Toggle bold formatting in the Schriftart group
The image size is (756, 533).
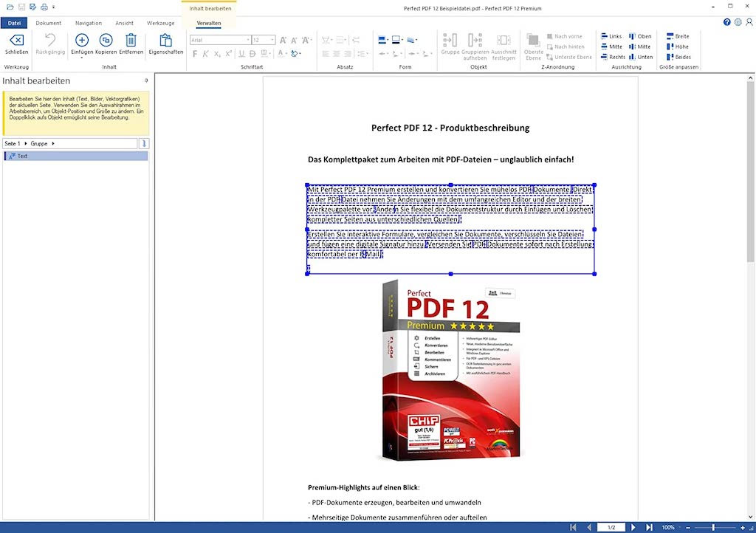click(x=194, y=53)
